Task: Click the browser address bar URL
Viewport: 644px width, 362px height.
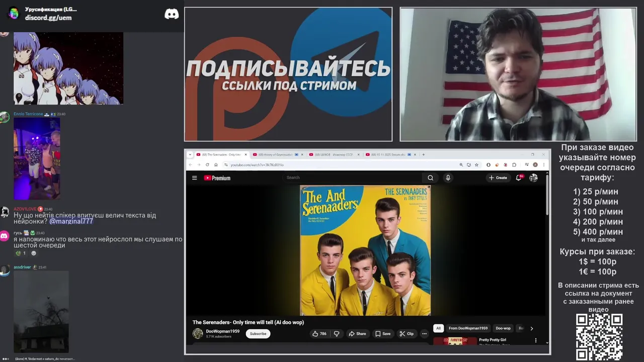Action: pos(257,165)
